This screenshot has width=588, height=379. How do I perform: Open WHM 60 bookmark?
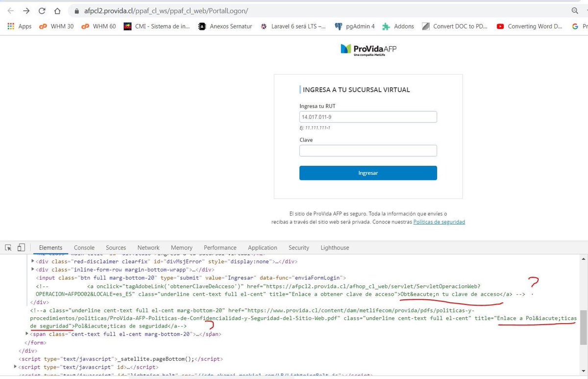(x=98, y=26)
